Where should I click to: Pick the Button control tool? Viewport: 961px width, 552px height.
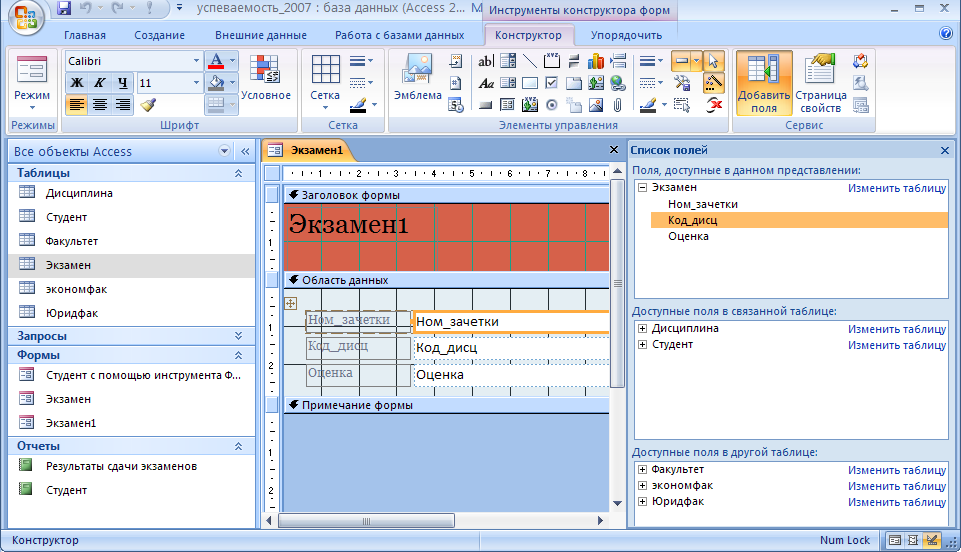485,105
